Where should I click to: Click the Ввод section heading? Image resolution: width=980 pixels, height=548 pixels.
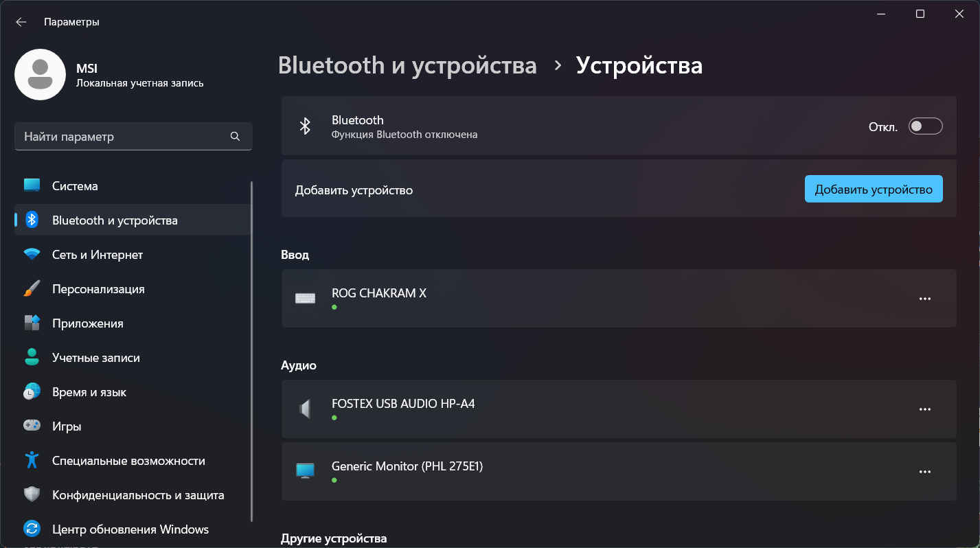click(x=295, y=255)
